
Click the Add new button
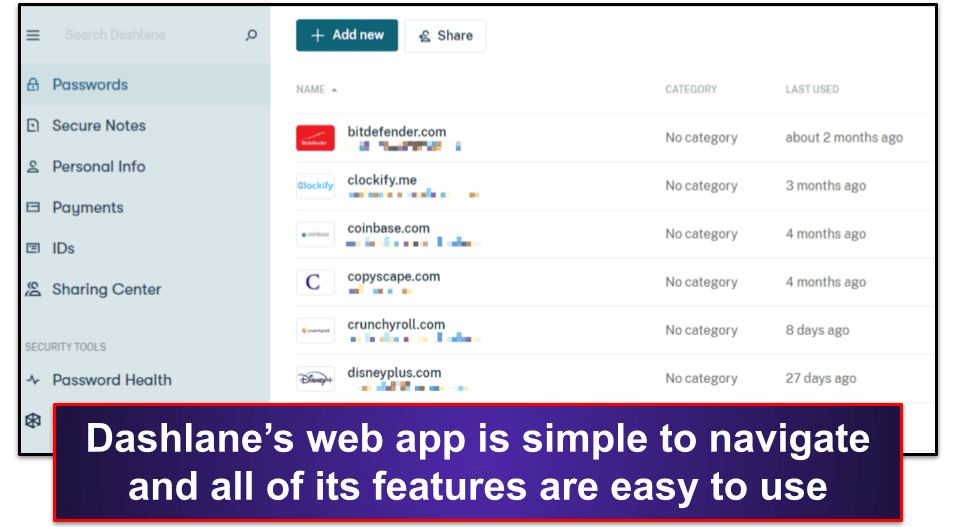tap(347, 35)
